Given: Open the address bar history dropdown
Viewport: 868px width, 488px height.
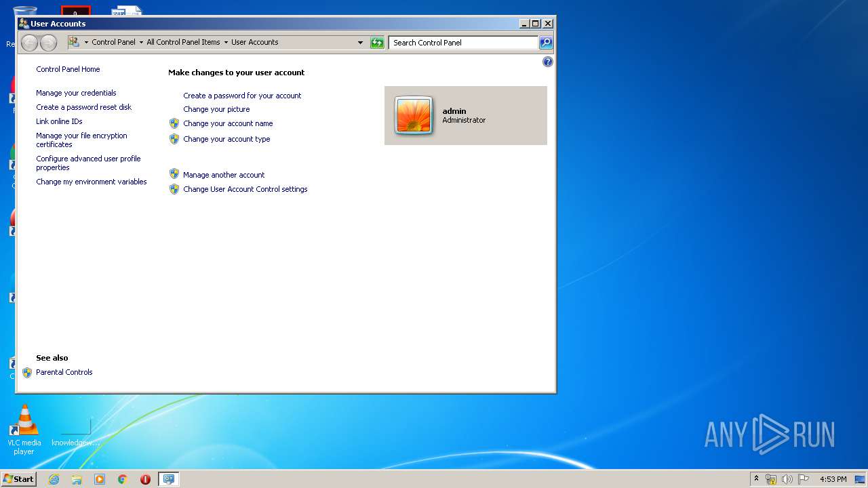Looking at the screenshot, I should (x=360, y=43).
